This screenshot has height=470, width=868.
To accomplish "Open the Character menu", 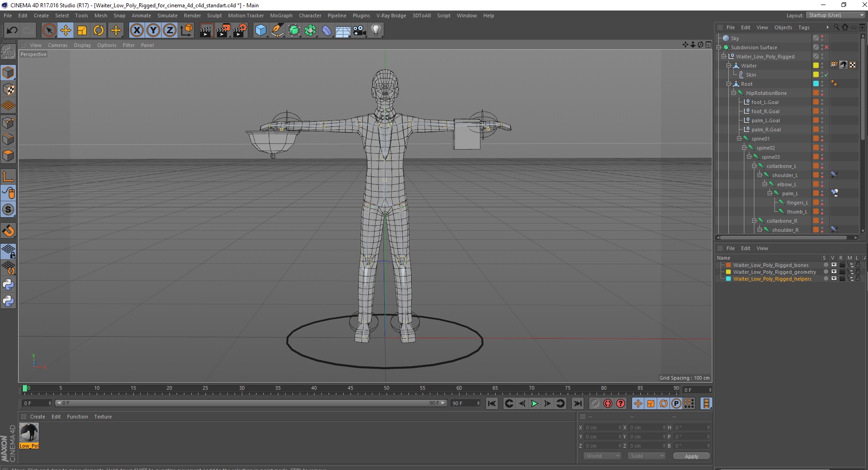I will 310,16.
